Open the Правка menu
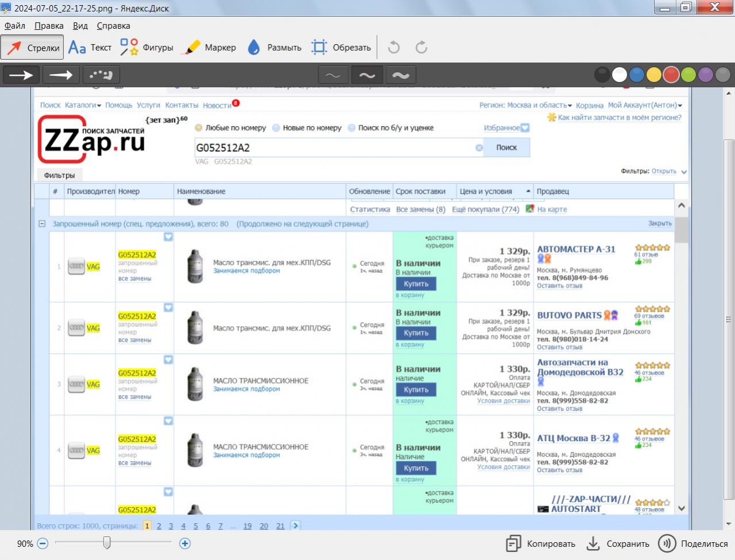Viewport: 735px width, 560px height. (49, 26)
